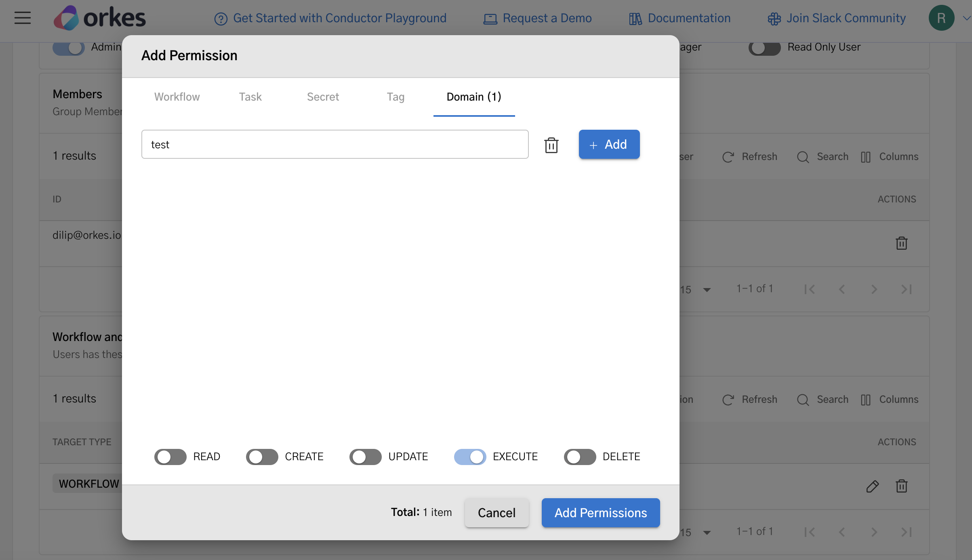Disable the EXECUTE permission toggle
The image size is (972, 560).
coord(470,457)
